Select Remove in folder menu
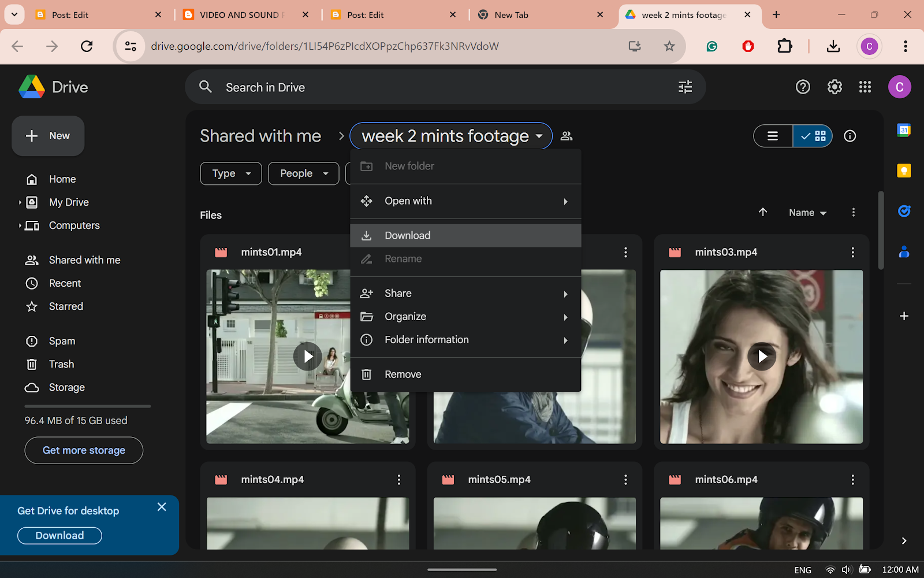This screenshot has width=924, height=578. pyautogui.click(x=465, y=375)
